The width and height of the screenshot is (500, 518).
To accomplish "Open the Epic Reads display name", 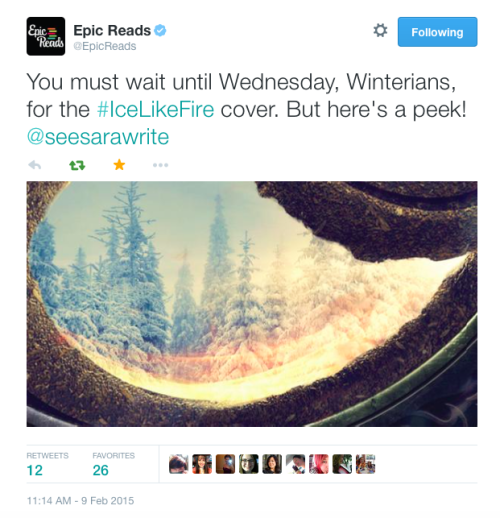I will pyautogui.click(x=112, y=30).
